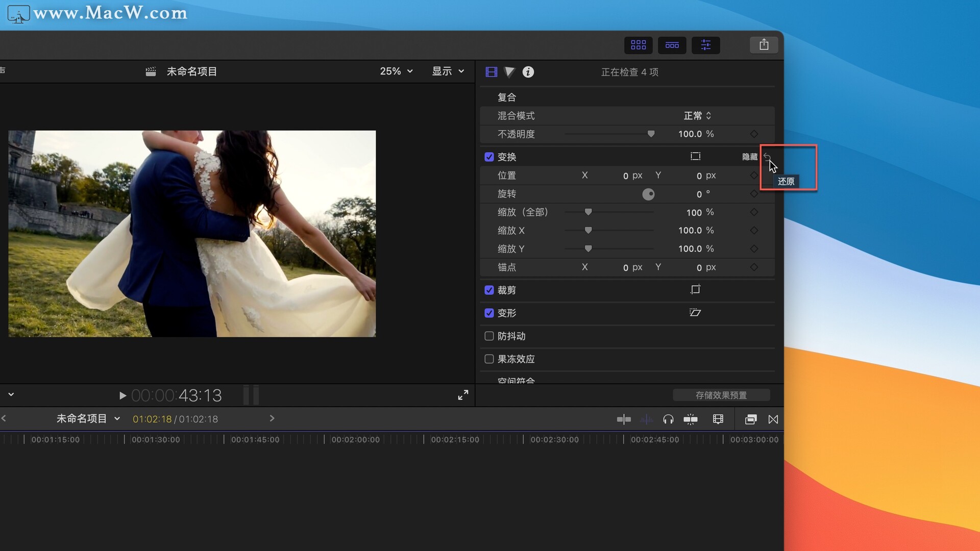Play the viewer with the play button
Image resolution: width=980 pixels, height=551 pixels.
[122, 395]
